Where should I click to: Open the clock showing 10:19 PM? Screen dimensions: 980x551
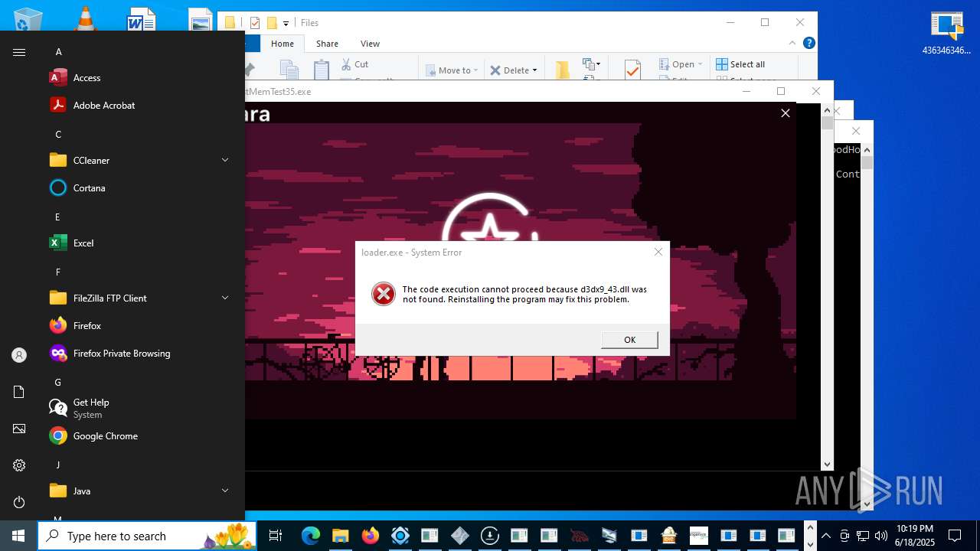point(915,536)
